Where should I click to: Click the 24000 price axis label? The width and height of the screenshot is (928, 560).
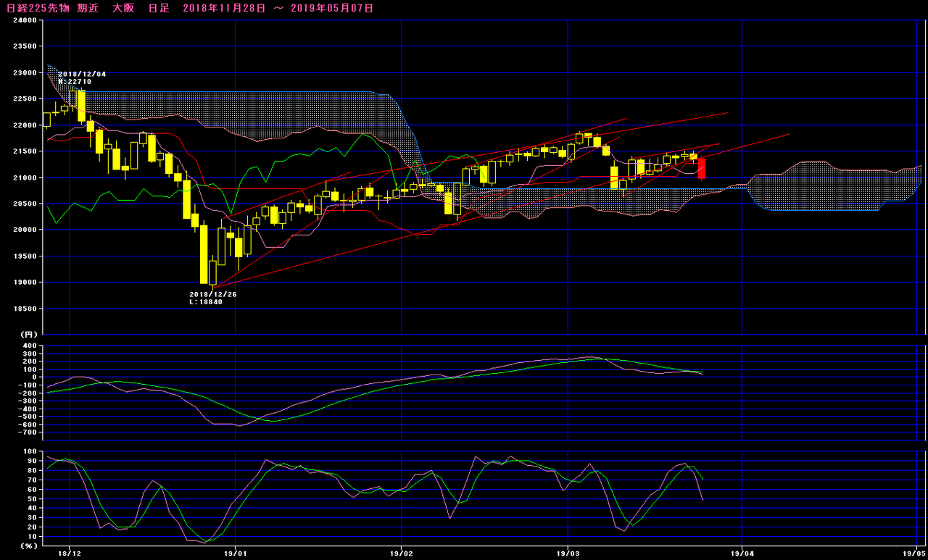(25, 21)
